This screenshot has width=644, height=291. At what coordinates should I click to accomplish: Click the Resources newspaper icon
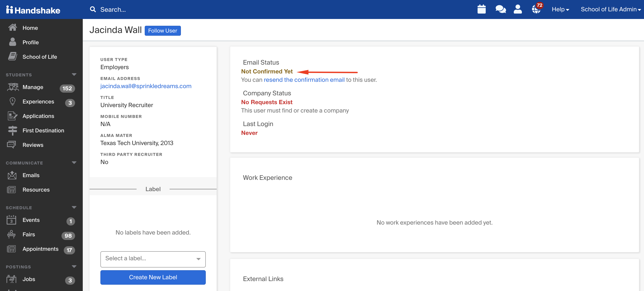[x=11, y=190]
